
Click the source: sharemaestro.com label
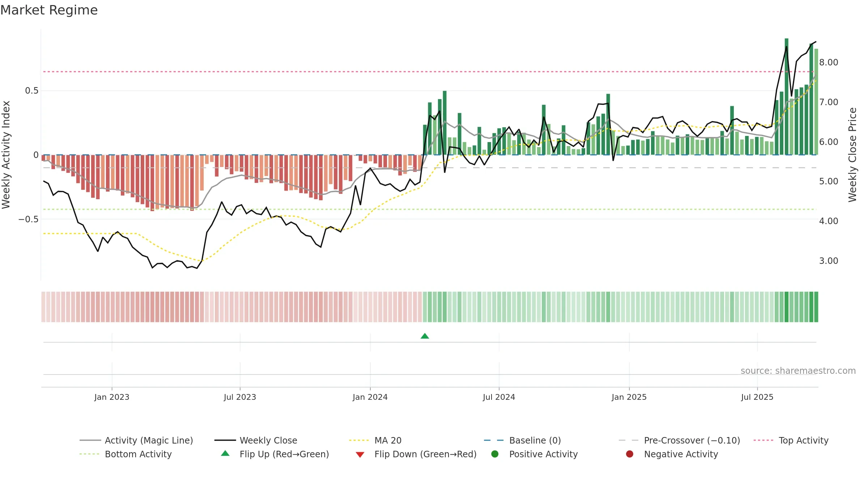point(798,371)
